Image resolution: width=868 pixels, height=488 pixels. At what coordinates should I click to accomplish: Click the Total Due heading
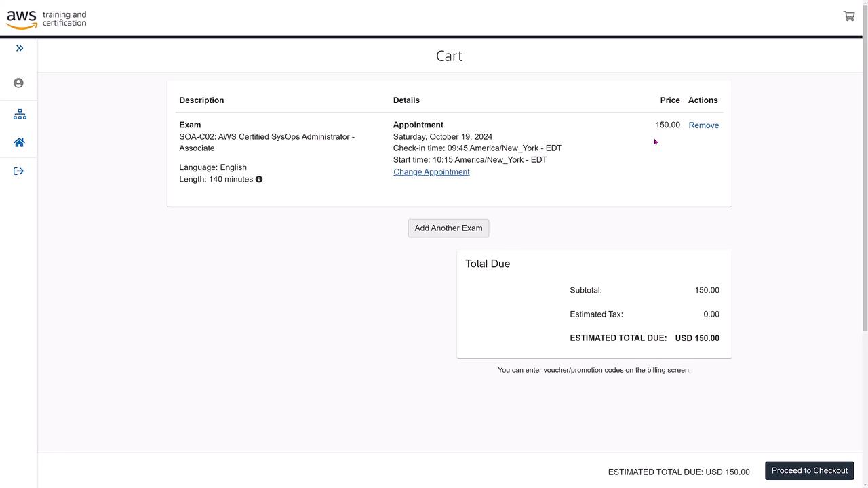tap(488, 264)
